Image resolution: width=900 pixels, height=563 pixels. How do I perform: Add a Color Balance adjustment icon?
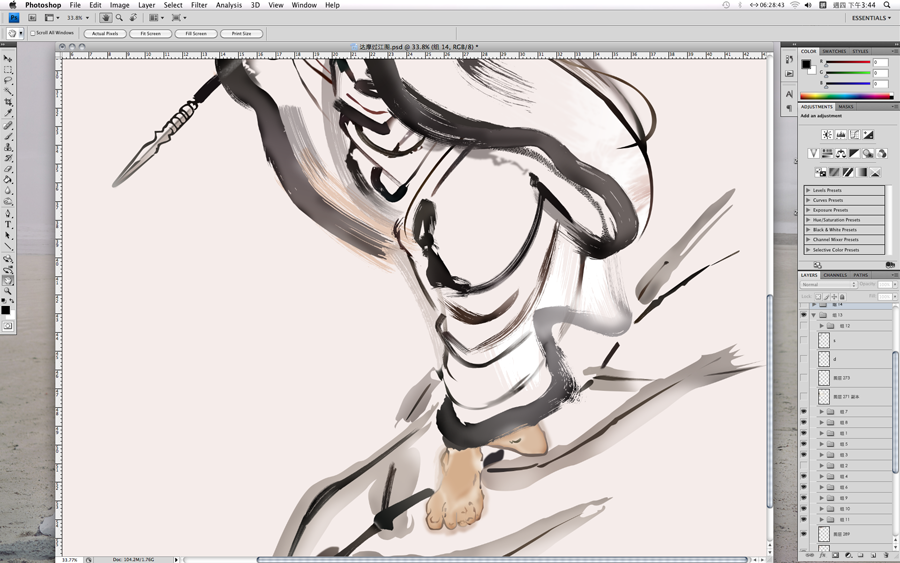[841, 153]
